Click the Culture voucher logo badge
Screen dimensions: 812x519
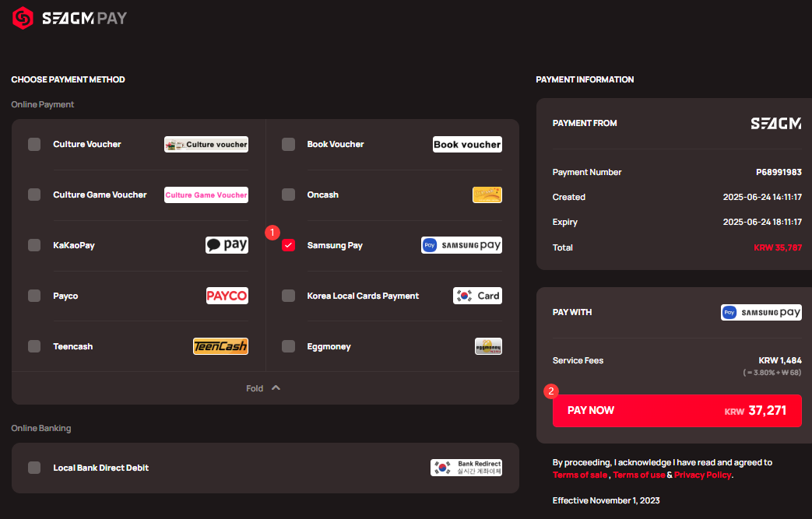(206, 145)
